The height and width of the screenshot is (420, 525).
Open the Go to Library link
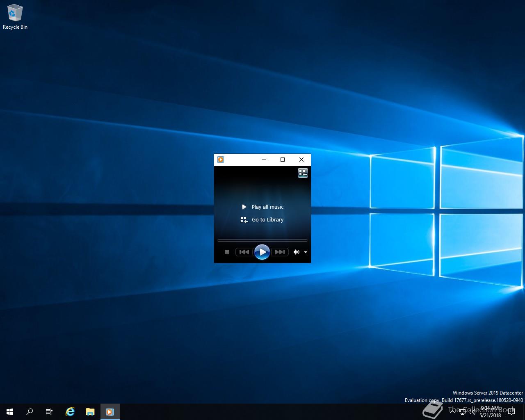267,220
